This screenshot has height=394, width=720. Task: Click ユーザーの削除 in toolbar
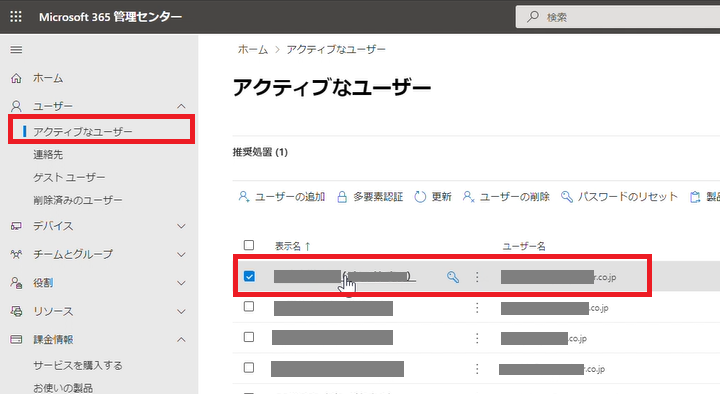506,197
